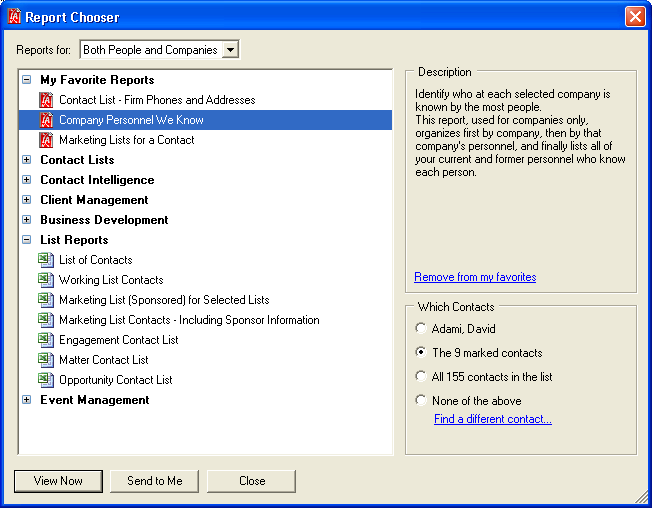Viewport: 652px width, 508px height.
Task: Click the Close button at bottom
Action: click(252, 481)
